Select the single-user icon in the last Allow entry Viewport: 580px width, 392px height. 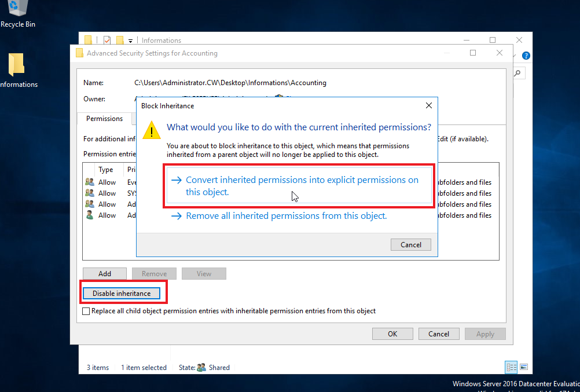click(90, 215)
